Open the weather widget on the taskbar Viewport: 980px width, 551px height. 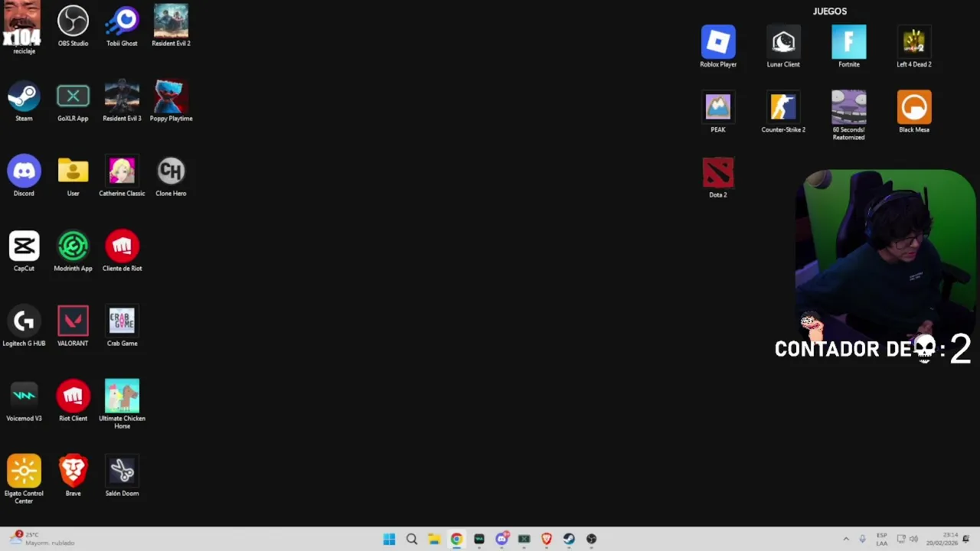[x=43, y=539]
